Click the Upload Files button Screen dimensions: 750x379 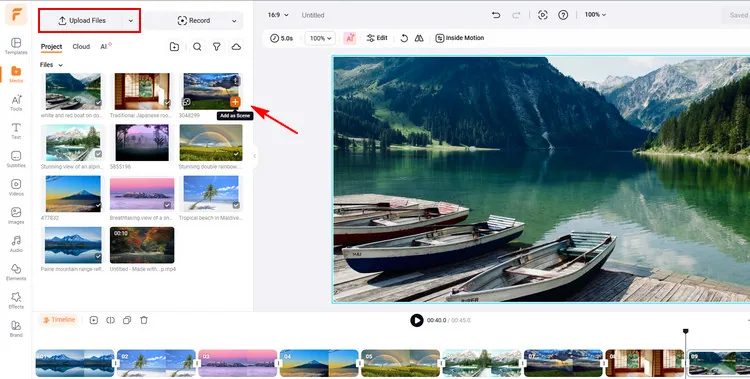click(x=82, y=21)
